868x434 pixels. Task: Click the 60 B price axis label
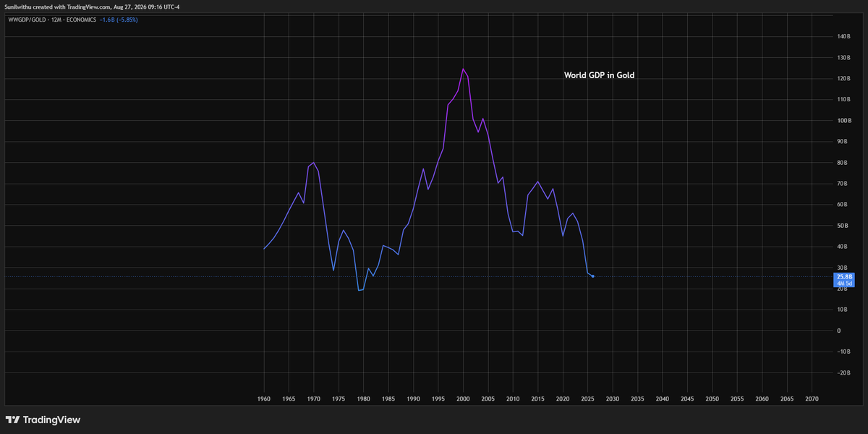click(x=843, y=205)
